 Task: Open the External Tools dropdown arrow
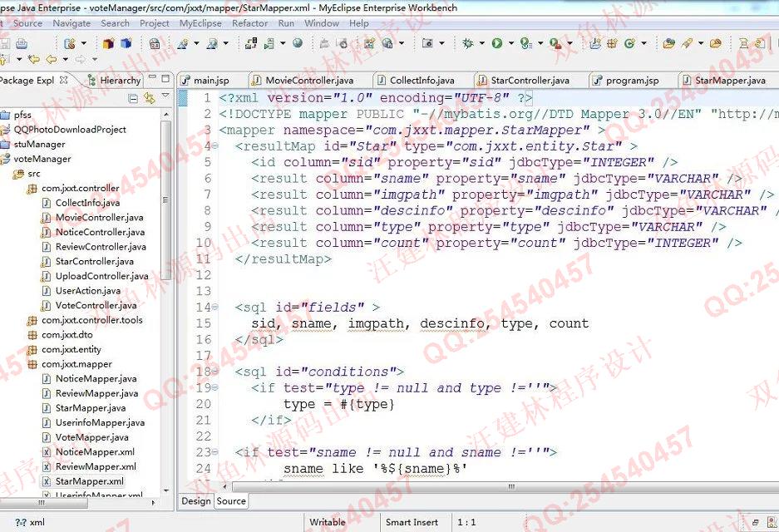pos(569,44)
